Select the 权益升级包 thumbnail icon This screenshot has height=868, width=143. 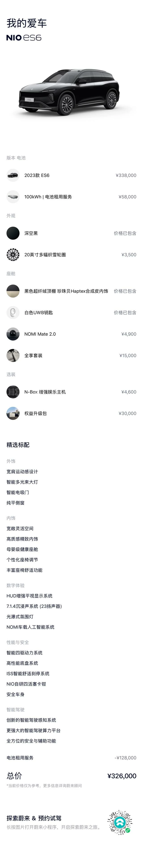point(13,413)
